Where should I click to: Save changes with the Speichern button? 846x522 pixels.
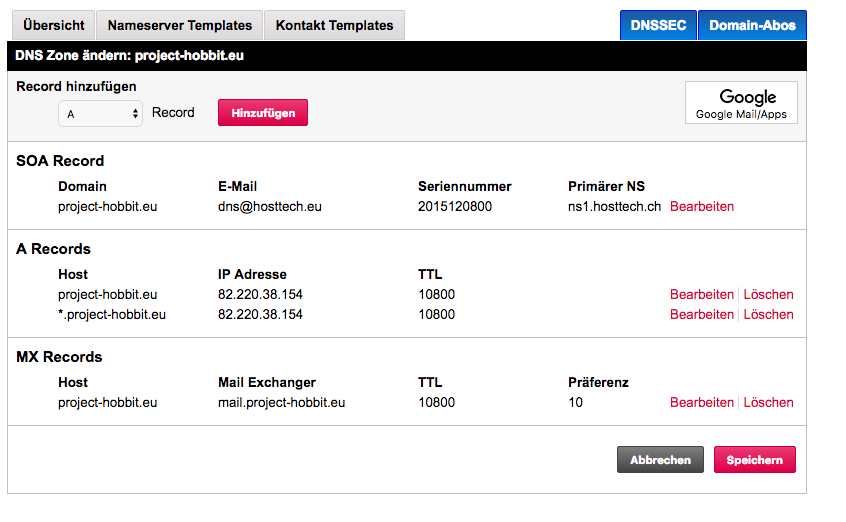(x=755, y=460)
